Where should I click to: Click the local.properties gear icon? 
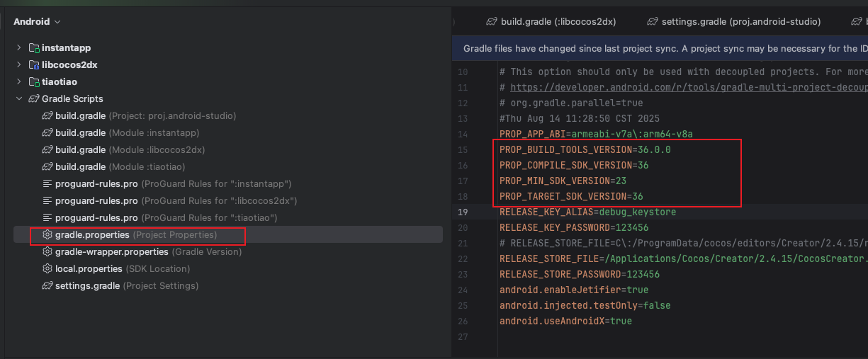point(47,269)
